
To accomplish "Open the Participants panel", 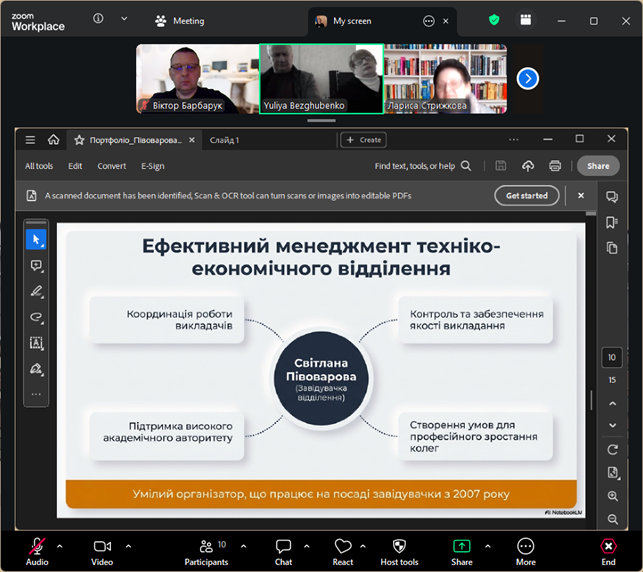I will click(x=206, y=552).
